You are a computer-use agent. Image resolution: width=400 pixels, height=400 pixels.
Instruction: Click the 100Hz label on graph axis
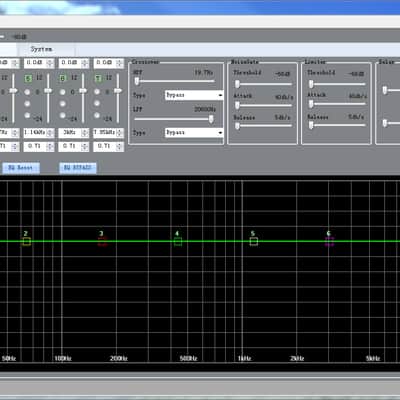63,358
